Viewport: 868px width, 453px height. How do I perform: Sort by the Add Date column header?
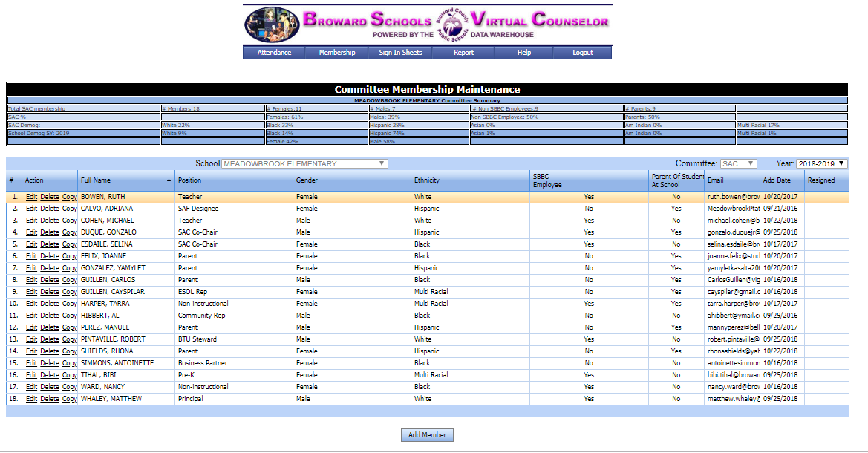pos(782,180)
